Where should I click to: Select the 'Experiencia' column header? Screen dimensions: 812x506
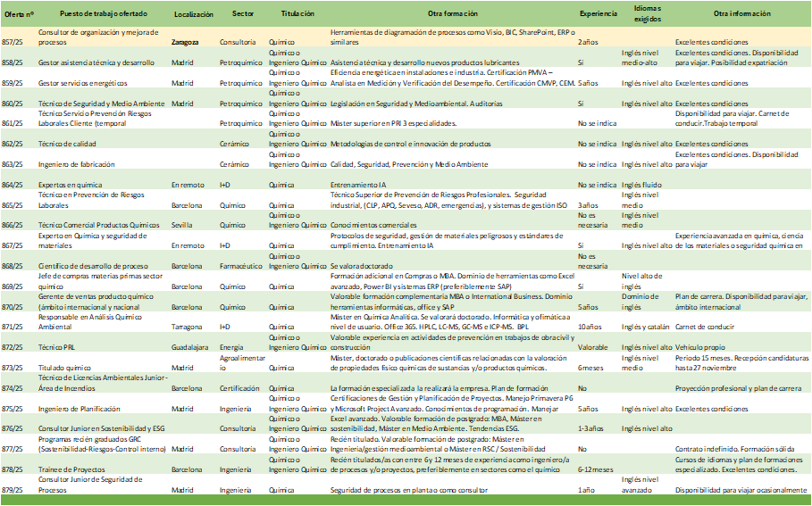(x=598, y=15)
